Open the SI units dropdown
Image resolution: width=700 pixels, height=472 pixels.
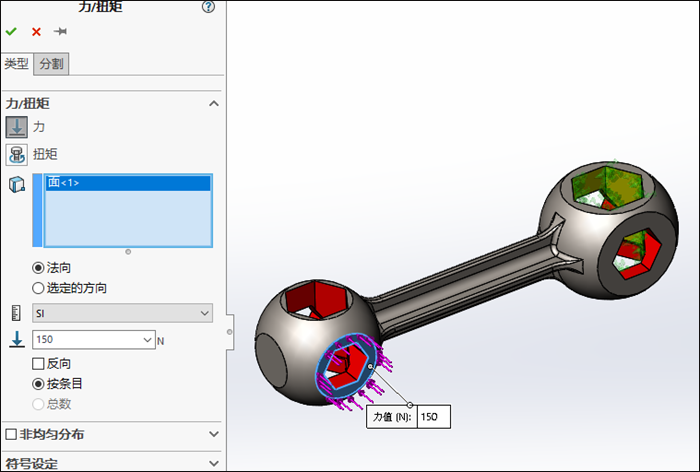click(122, 313)
